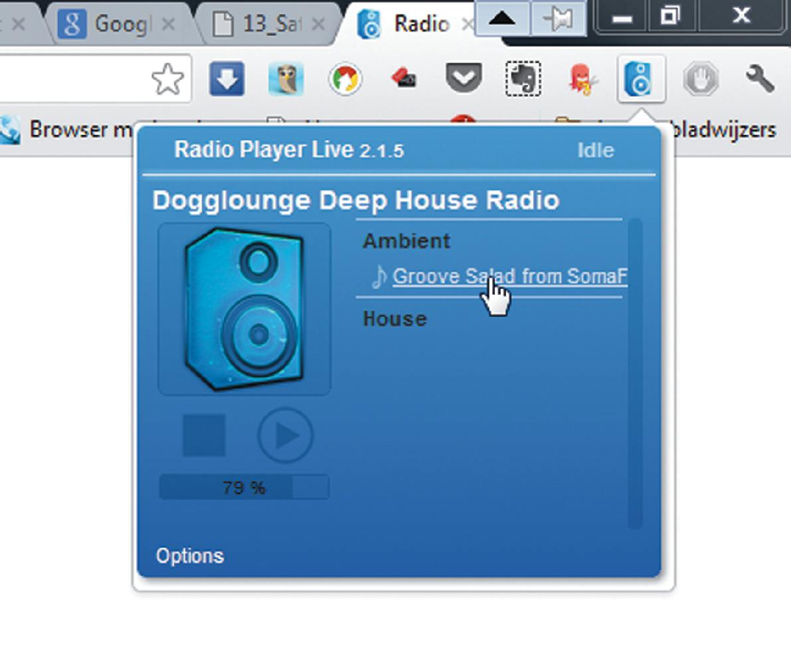Click the station list scrollbar
Screen dimensions: 791x672
pyautogui.click(x=636, y=373)
